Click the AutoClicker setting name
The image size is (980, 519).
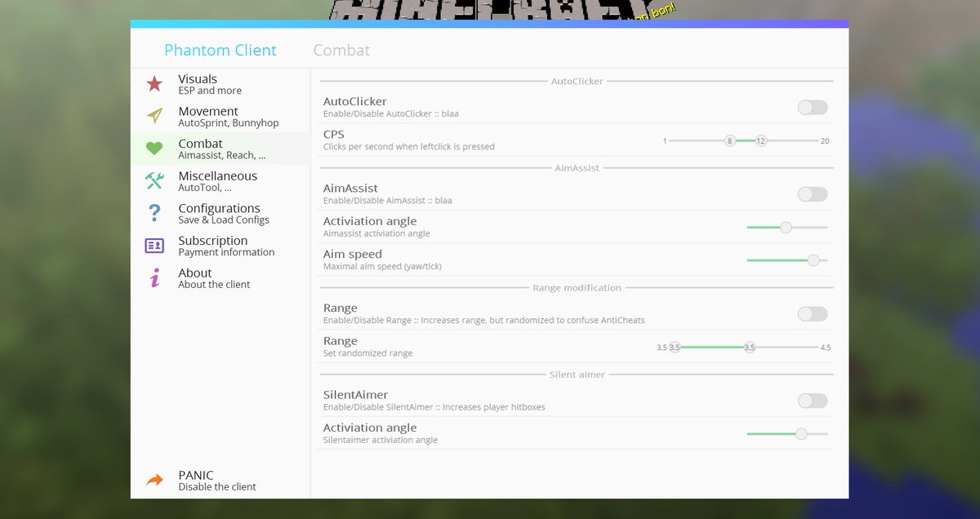click(x=355, y=102)
